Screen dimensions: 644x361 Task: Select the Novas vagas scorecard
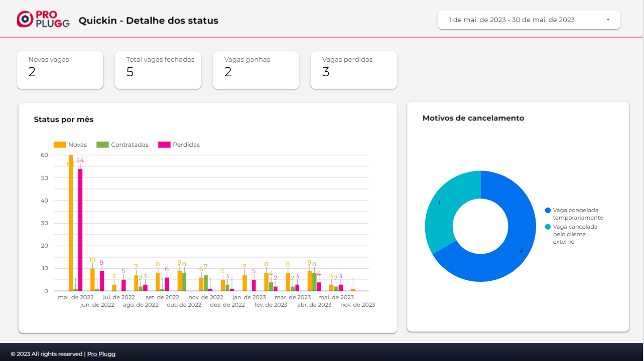pos(60,70)
